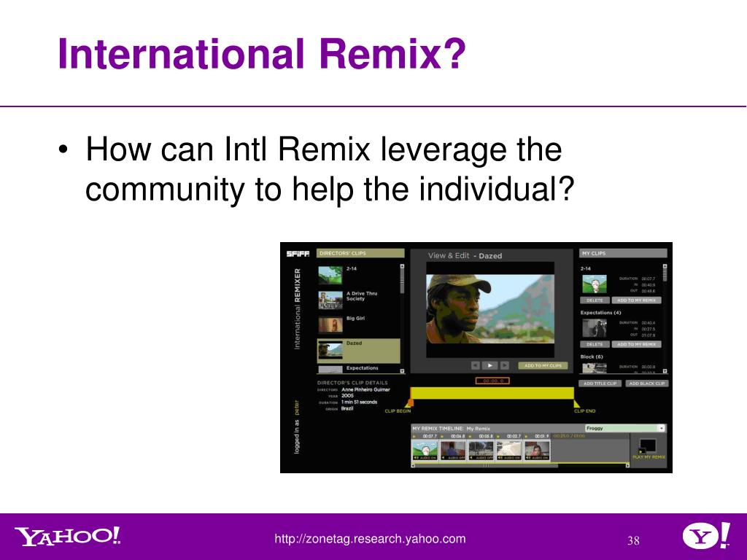
Task: Click the 'peter' logged-in username
Action: click(x=297, y=408)
